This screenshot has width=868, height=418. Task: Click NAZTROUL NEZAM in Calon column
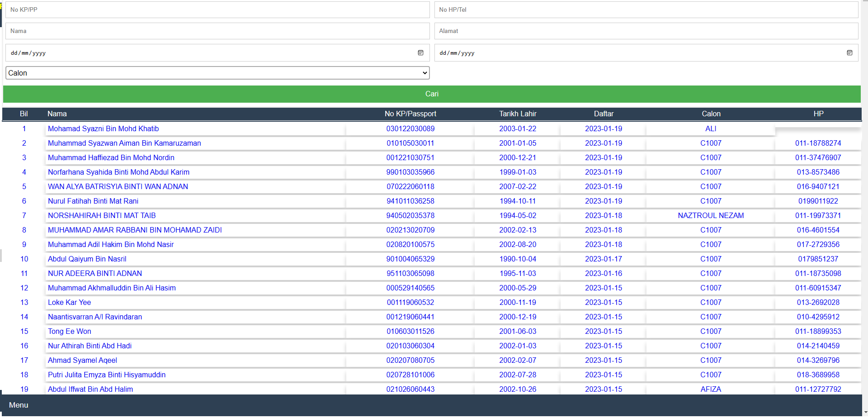click(711, 215)
